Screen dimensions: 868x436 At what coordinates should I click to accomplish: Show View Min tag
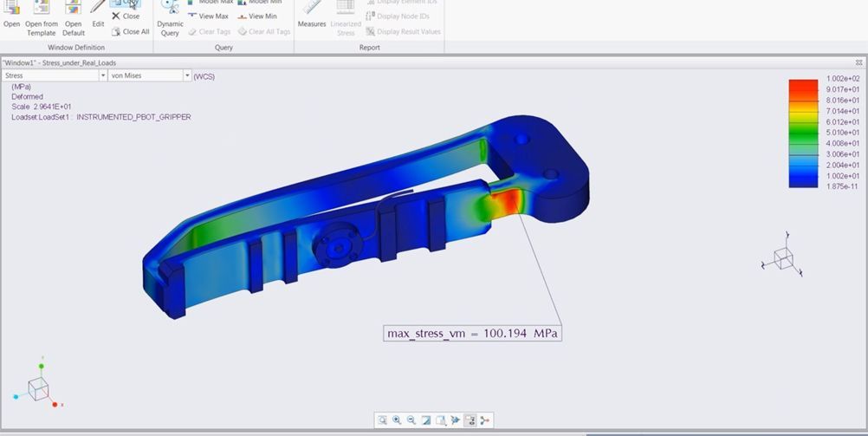point(257,16)
